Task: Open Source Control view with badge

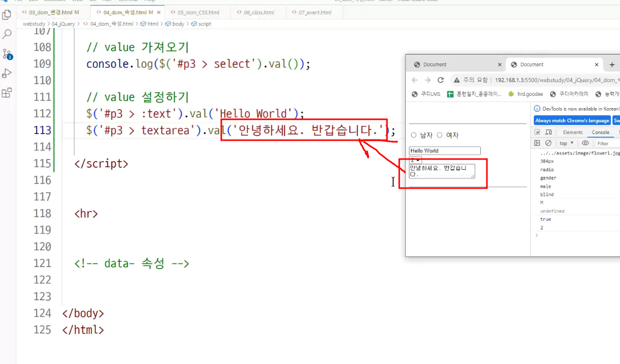Action: [7, 54]
